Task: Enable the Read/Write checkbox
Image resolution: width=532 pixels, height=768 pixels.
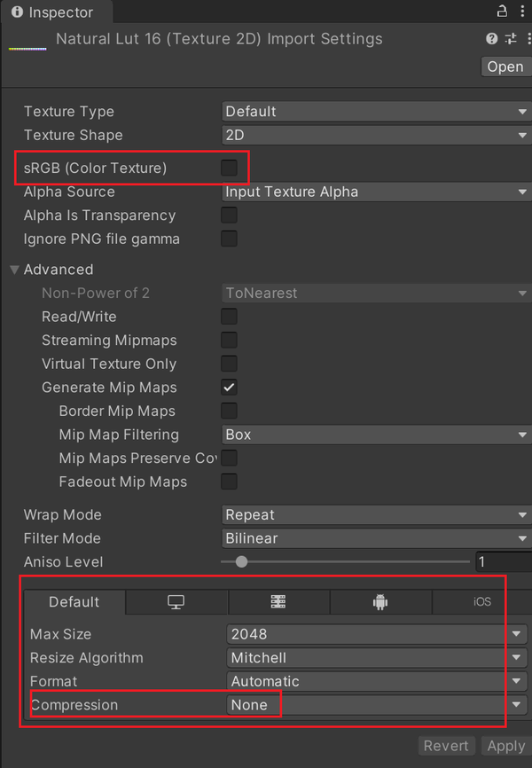Action: point(229,317)
